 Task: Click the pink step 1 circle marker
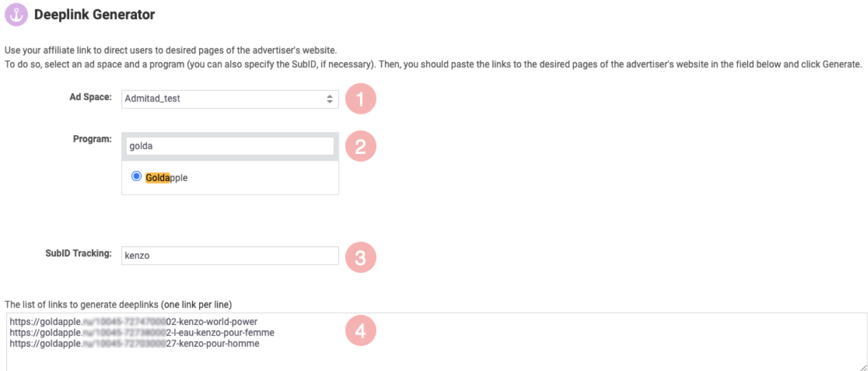point(361,99)
